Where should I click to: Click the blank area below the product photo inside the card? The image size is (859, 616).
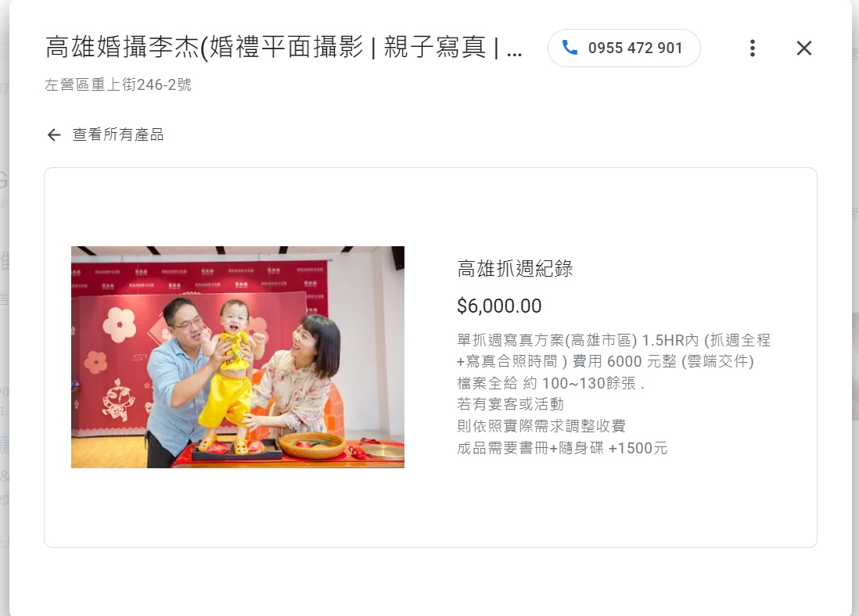[238, 507]
